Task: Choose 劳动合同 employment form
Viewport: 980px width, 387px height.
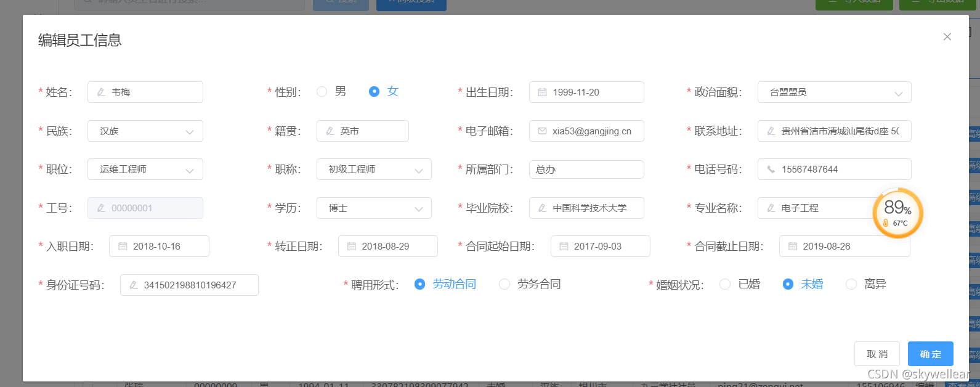Action: pyautogui.click(x=419, y=284)
